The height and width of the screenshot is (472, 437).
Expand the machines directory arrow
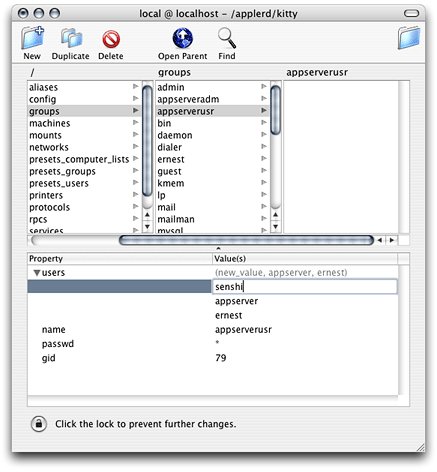[x=135, y=123]
